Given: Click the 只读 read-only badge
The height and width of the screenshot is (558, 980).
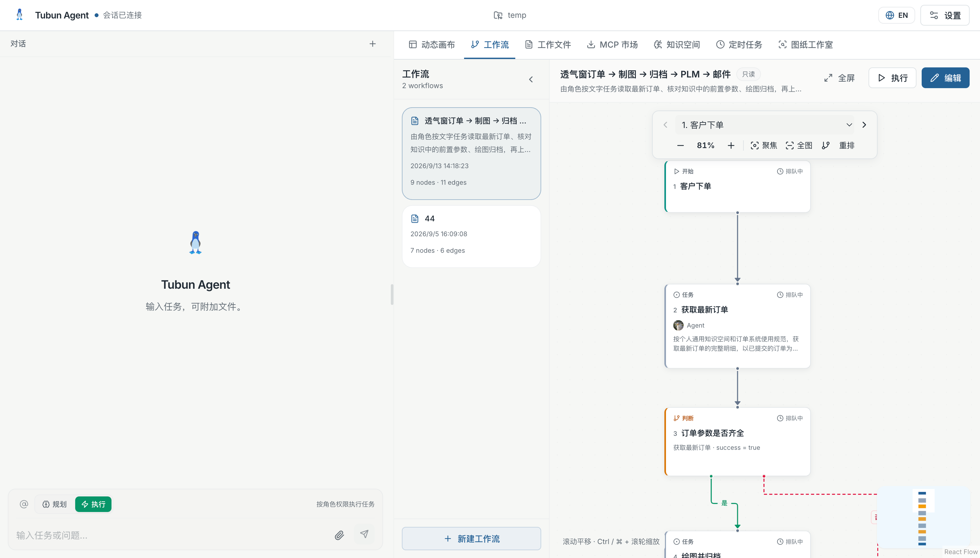Looking at the screenshot, I should (748, 74).
